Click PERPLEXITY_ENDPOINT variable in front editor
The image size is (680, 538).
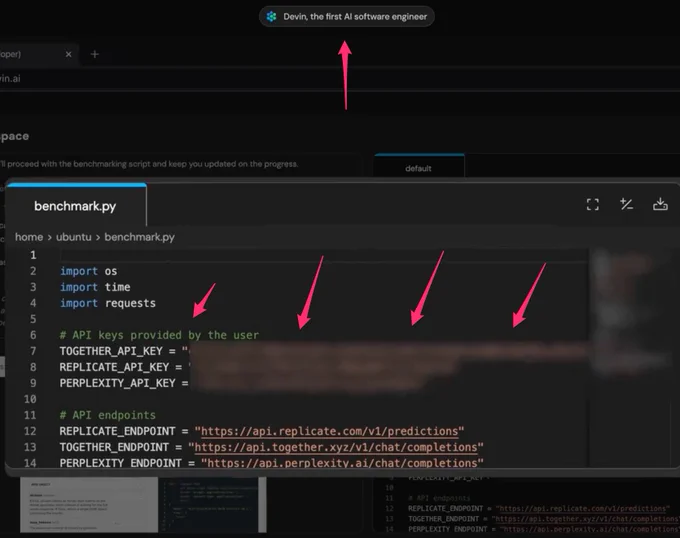(x=121, y=463)
